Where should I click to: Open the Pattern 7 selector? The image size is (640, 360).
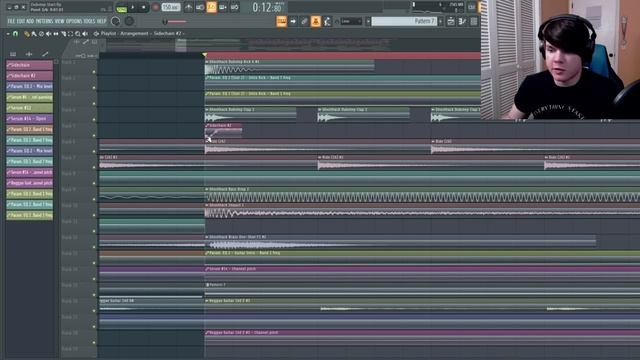point(404,21)
